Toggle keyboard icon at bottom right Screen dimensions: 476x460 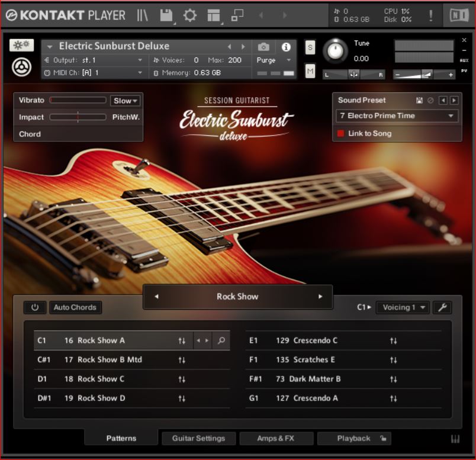click(x=455, y=439)
